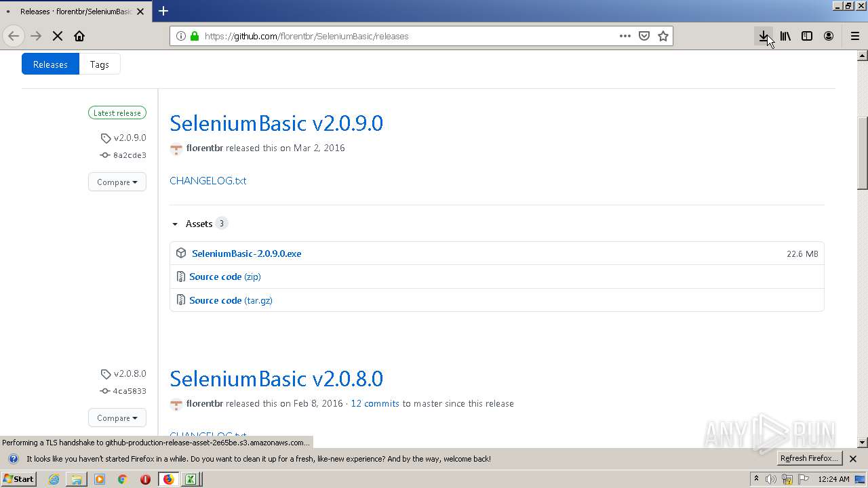
Task: Open florentbr profile for v2.0.9.0 release
Action: pyautogui.click(x=205, y=148)
